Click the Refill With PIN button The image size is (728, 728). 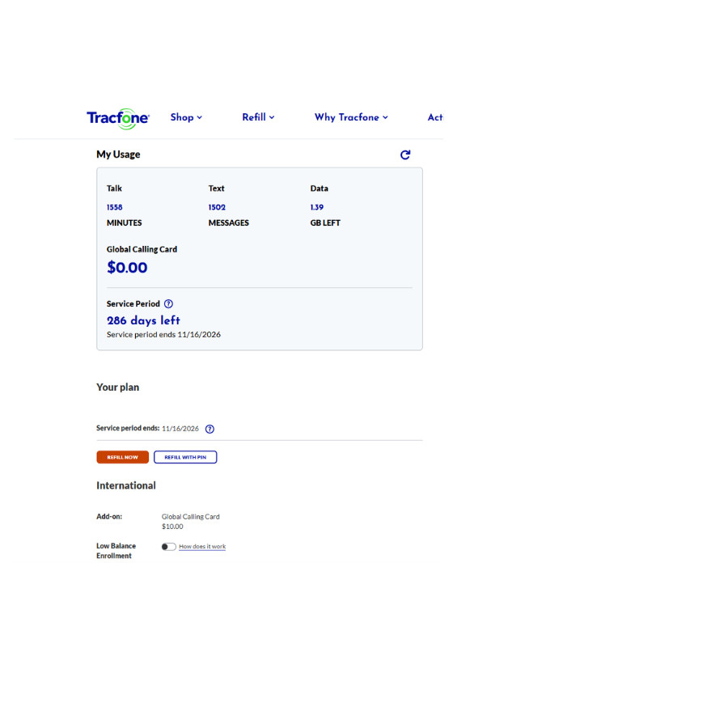coord(185,457)
